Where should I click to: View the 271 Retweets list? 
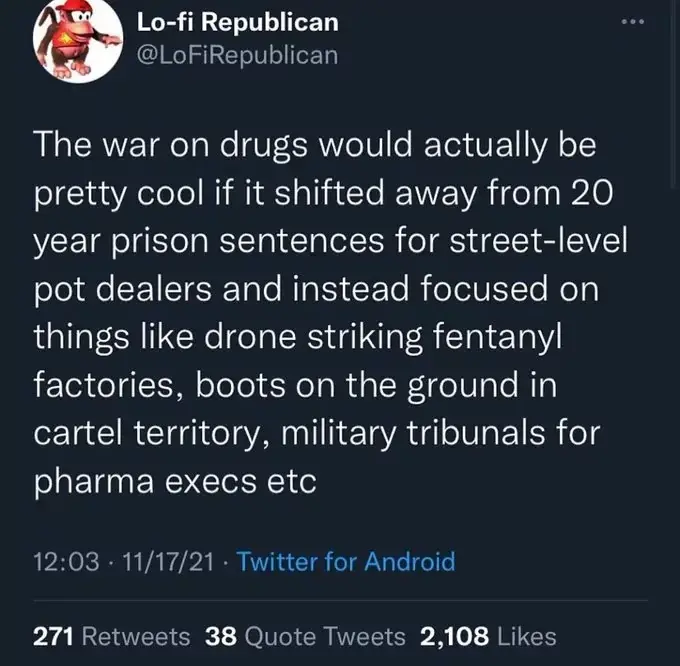coord(111,636)
